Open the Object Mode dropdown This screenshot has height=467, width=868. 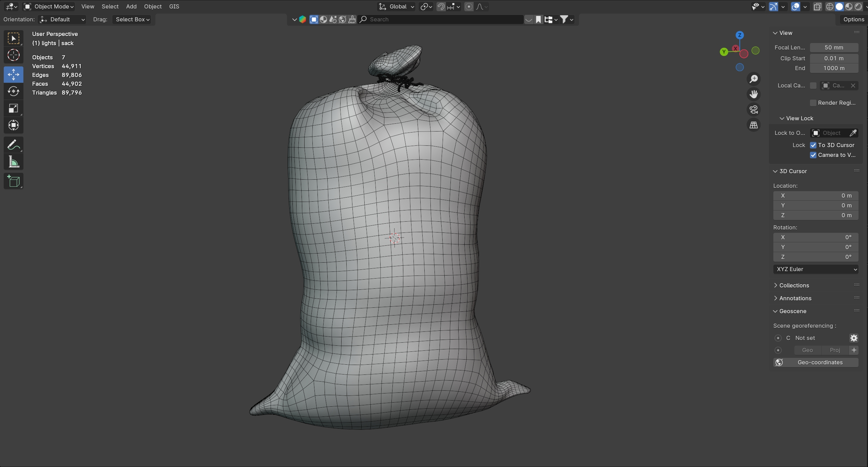pos(49,6)
